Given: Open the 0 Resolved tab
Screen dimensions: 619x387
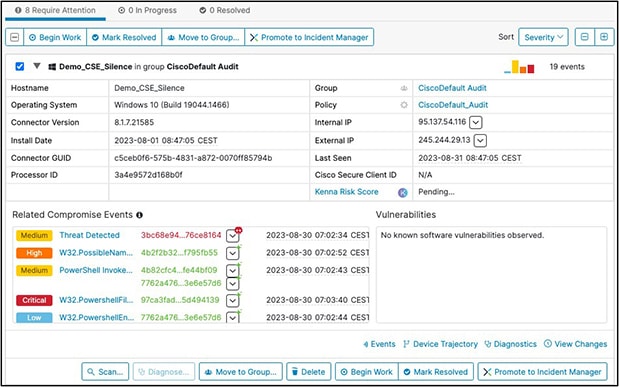Looking at the screenshot, I should pyautogui.click(x=225, y=11).
